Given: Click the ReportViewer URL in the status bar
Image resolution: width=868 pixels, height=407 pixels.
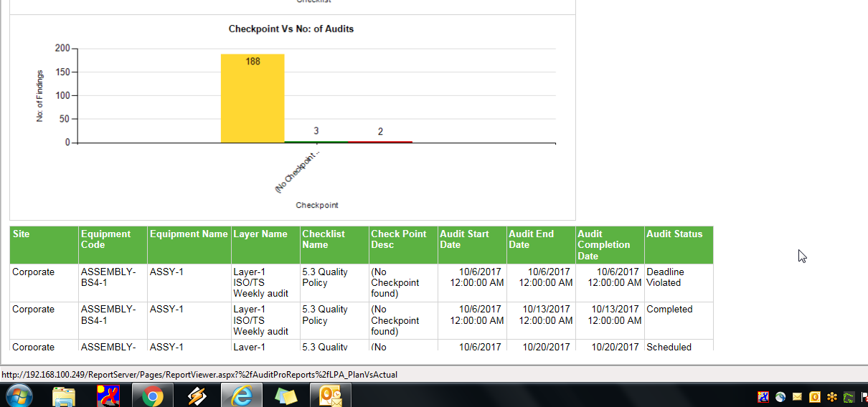Looking at the screenshot, I should pyautogui.click(x=199, y=374).
